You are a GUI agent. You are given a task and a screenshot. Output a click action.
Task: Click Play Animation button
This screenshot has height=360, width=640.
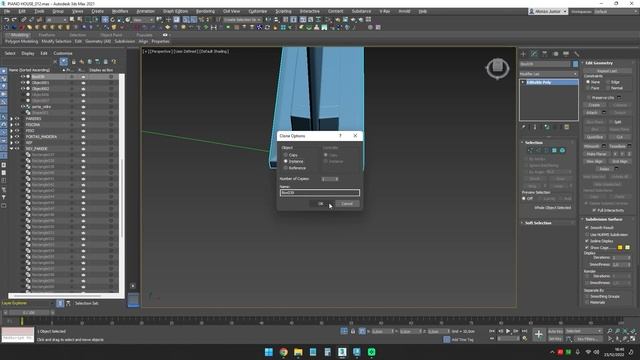click(508, 331)
